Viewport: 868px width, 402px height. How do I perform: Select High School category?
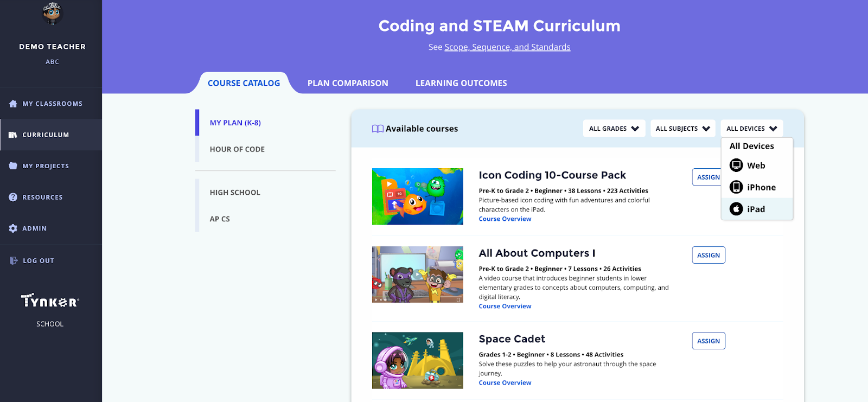point(235,193)
